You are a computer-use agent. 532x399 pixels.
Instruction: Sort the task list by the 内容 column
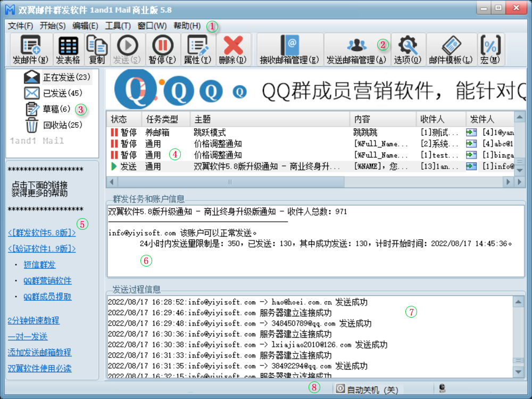(x=384, y=119)
